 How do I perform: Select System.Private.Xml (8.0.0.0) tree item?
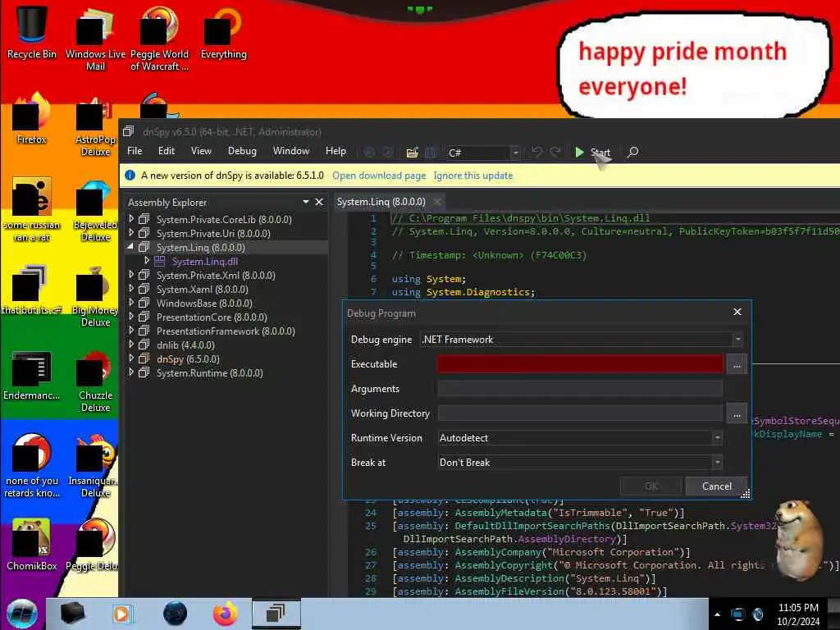point(216,275)
